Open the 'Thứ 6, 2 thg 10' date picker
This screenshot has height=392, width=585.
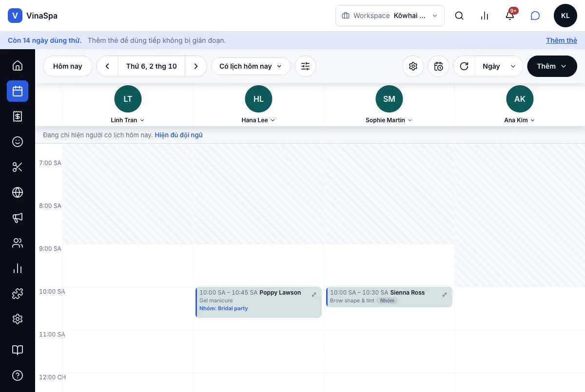(152, 66)
